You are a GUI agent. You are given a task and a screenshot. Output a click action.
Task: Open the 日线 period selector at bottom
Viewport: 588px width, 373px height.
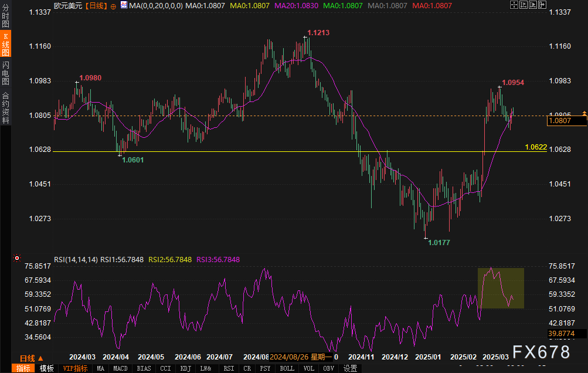coord(32,358)
